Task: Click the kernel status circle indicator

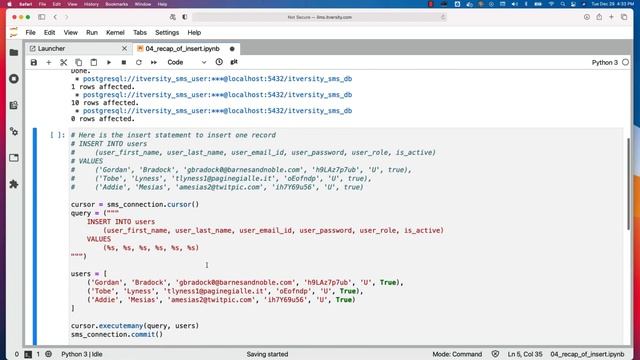Action: [x=625, y=62]
